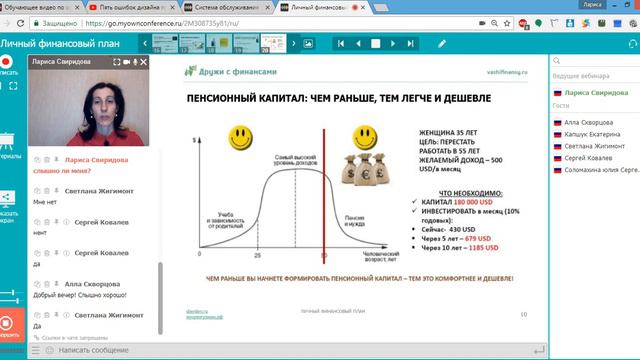Open the green Hangouts extension icon

[539, 23]
